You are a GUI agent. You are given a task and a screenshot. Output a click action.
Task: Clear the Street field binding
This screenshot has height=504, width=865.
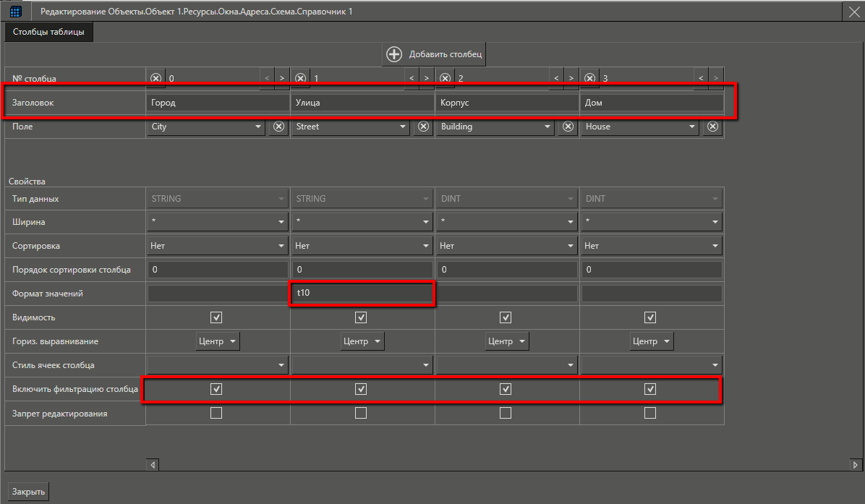pos(423,127)
